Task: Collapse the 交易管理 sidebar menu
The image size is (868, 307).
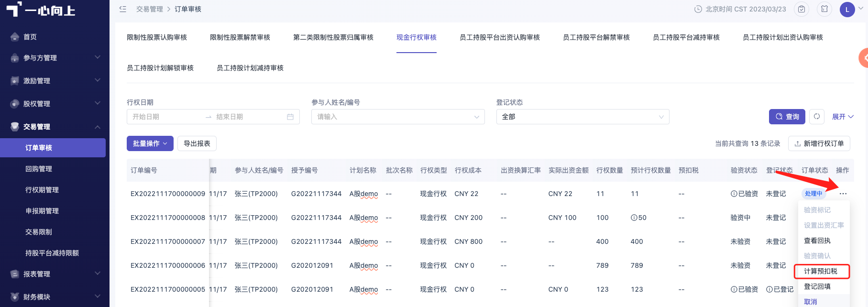Action: [x=98, y=127]
